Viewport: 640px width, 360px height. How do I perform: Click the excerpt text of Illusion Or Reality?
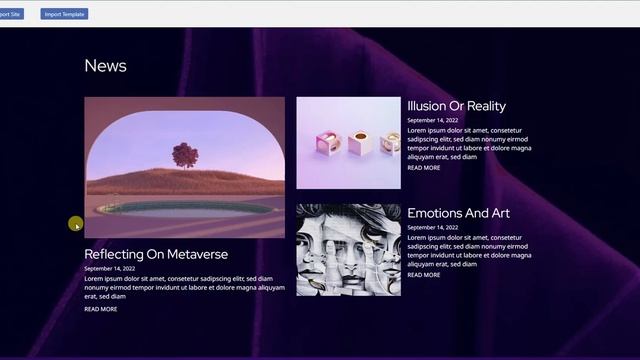[x=469, y=144]
